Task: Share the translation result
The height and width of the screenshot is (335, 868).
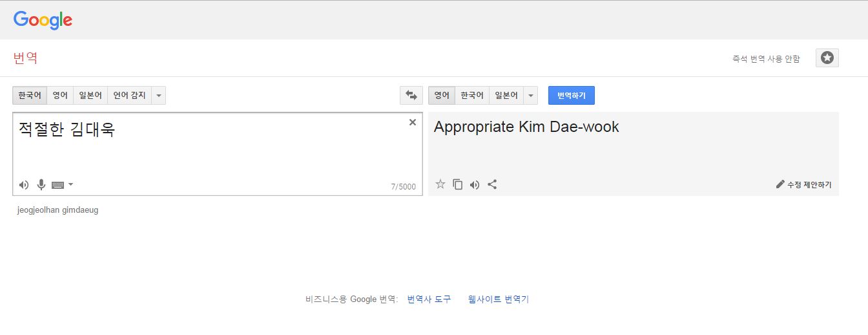Action: (492, 184)
